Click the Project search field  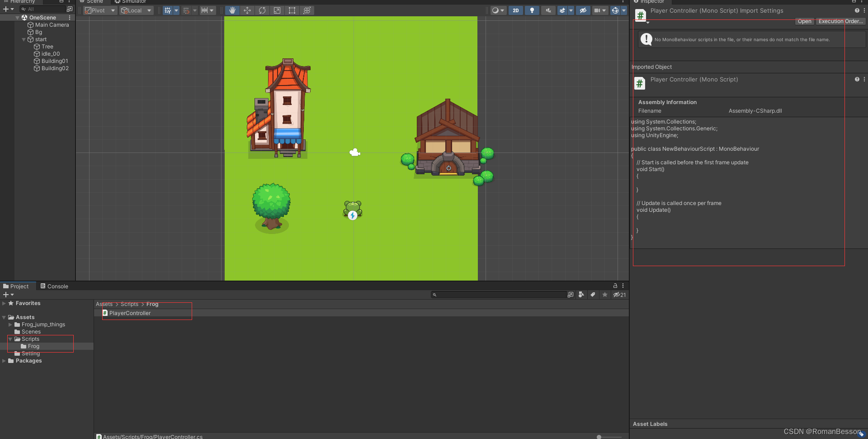coord(499,295)
